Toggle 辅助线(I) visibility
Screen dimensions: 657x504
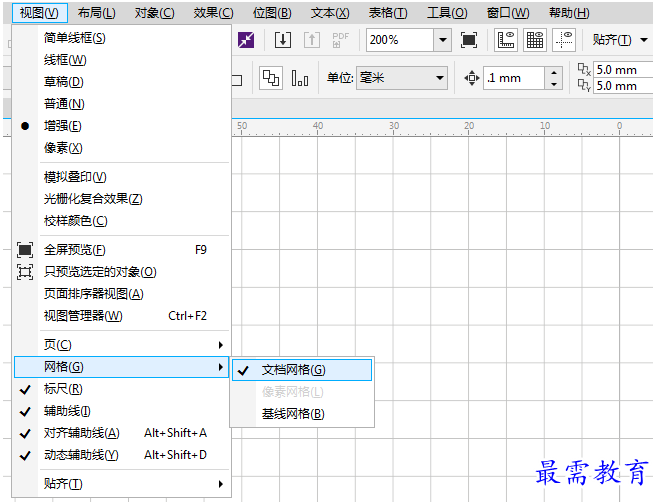pos(122,411)
